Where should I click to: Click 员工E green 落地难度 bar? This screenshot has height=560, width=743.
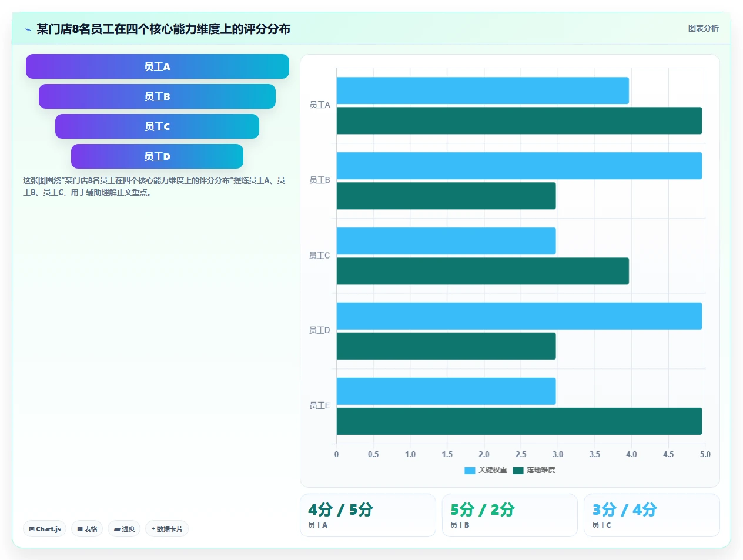coord(519,421)
